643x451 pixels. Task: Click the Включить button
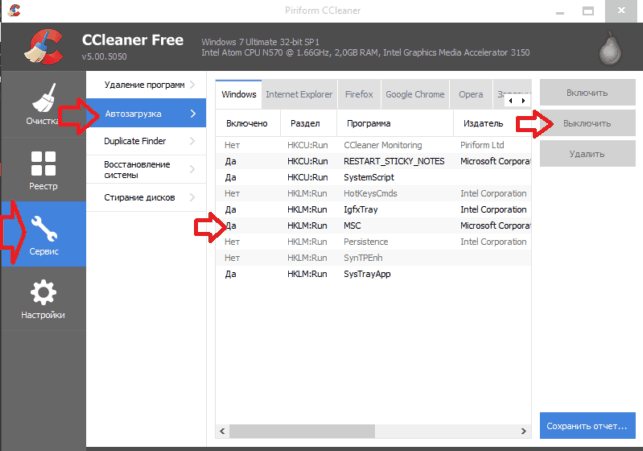[x=587, y=93]
